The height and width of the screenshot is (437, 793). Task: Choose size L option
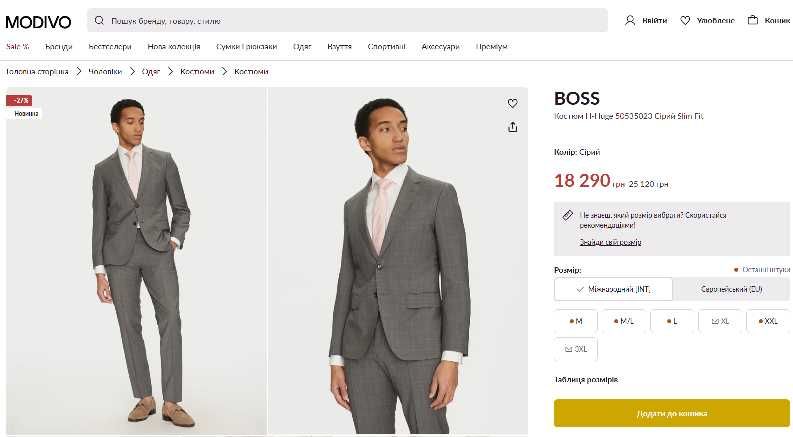pyautogui.click(x=672, y=321)
